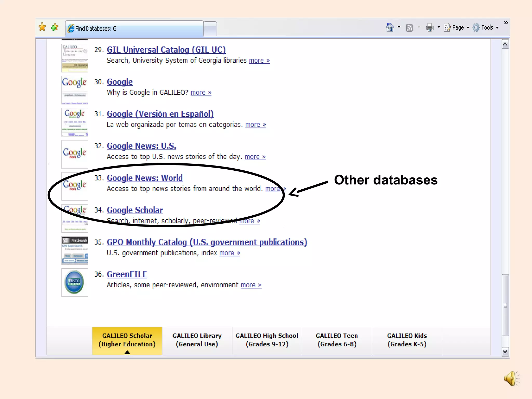Click the Home icon in toolbar
The image size is (532, 399).
(390, 27)
